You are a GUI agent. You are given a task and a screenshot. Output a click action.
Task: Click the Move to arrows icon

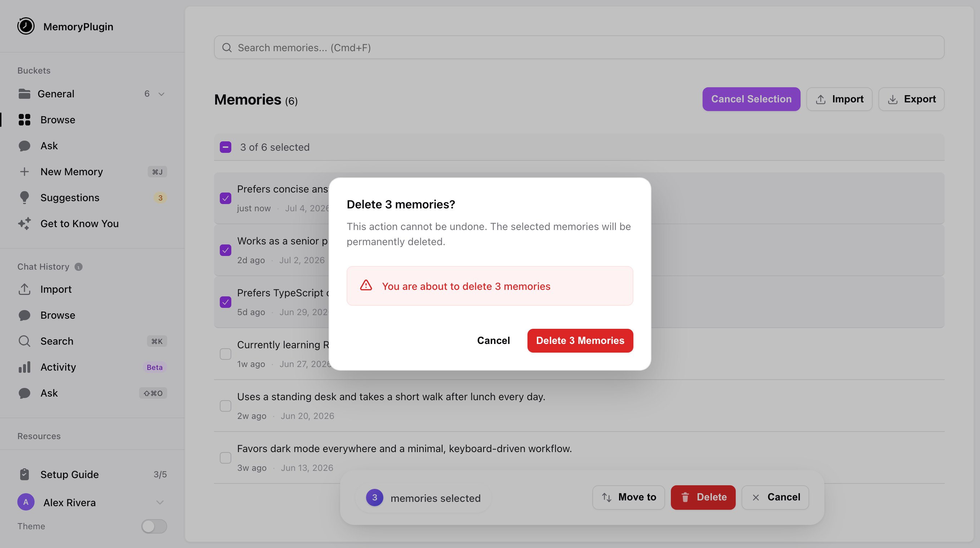coord(607,497)
